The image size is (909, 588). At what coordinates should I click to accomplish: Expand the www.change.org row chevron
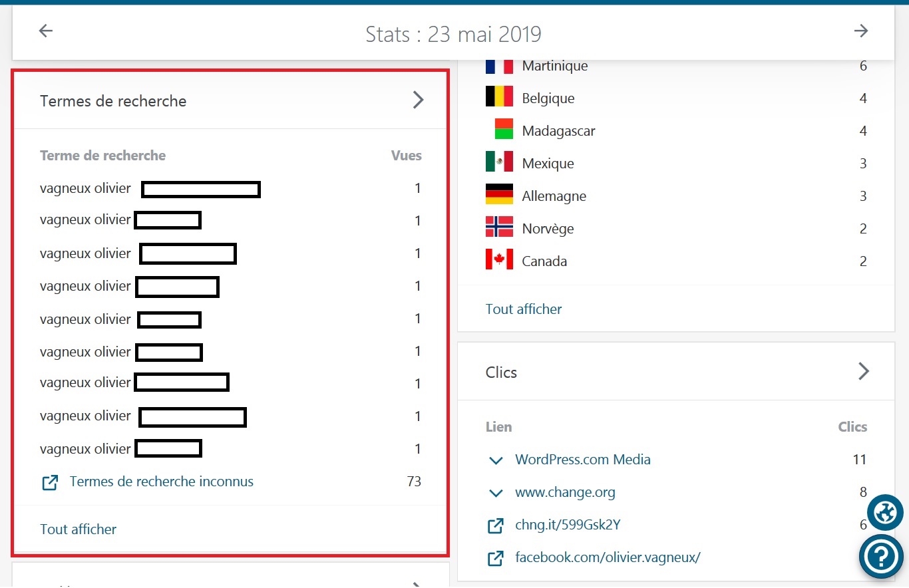(x=495, y=493)
